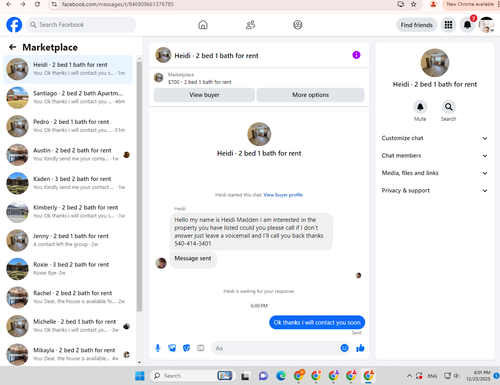500x385 pixels.
Task: Open the Friends tab icon
Action: (x=250, y=25)
